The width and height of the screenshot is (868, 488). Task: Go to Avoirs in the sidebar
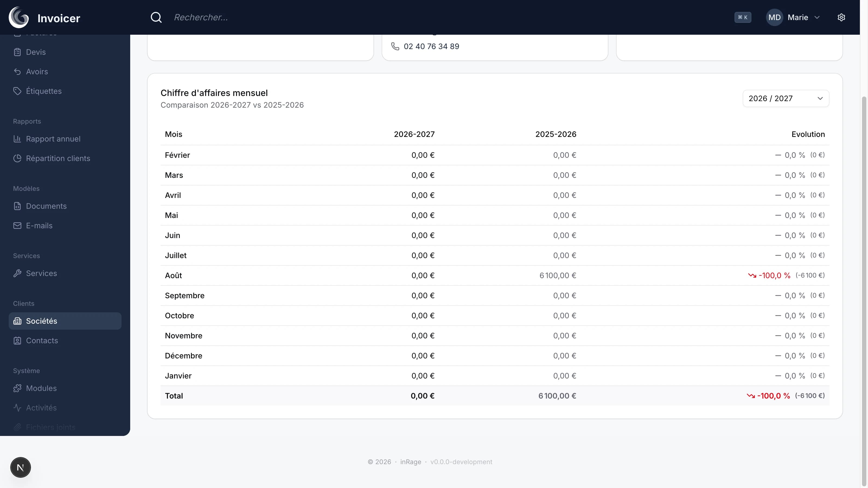click(x=37, y=72)
